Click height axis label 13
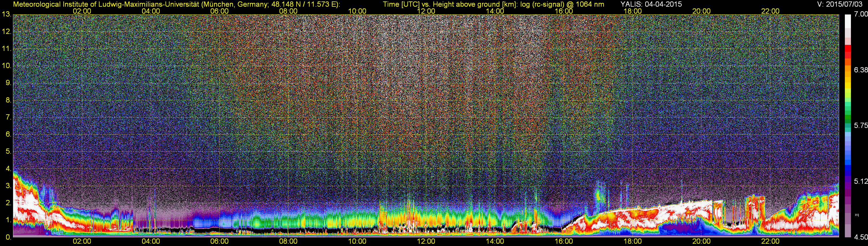The width and height of the screenshot is (868, 246). point(6,14)
